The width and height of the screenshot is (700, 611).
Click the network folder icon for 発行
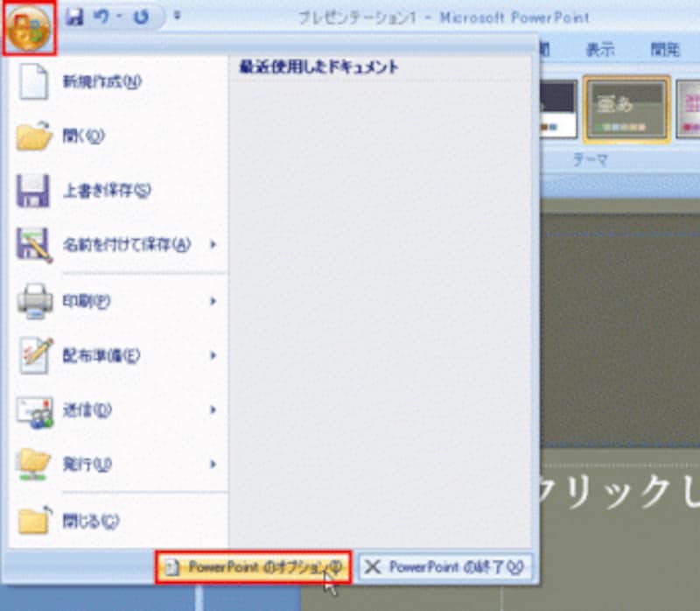click(x=34, y=465)
